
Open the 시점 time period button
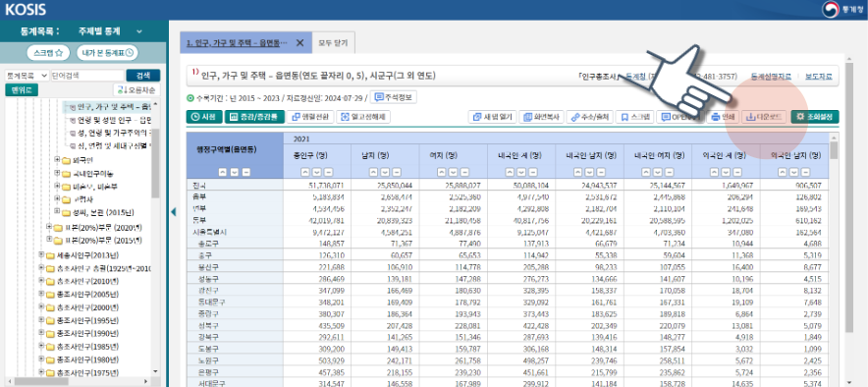click(x=204, y=117)
